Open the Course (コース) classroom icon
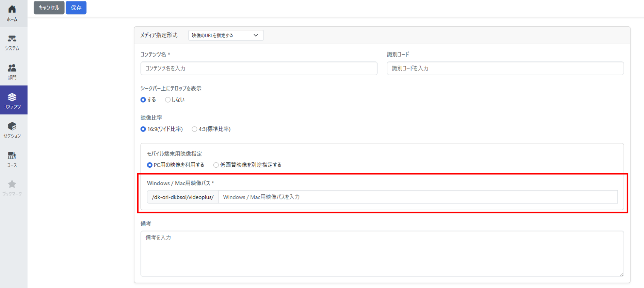Viewport: 644px width, 288px height. click(12, 156)
